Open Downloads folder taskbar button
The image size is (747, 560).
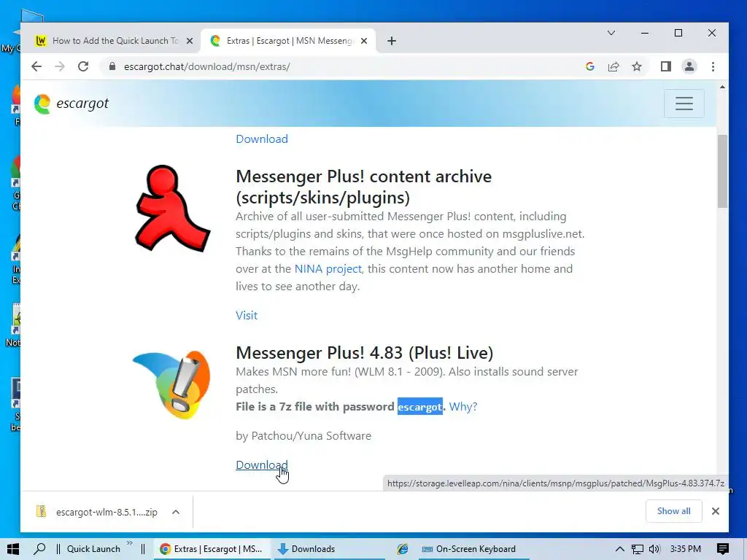coord(329,549)
